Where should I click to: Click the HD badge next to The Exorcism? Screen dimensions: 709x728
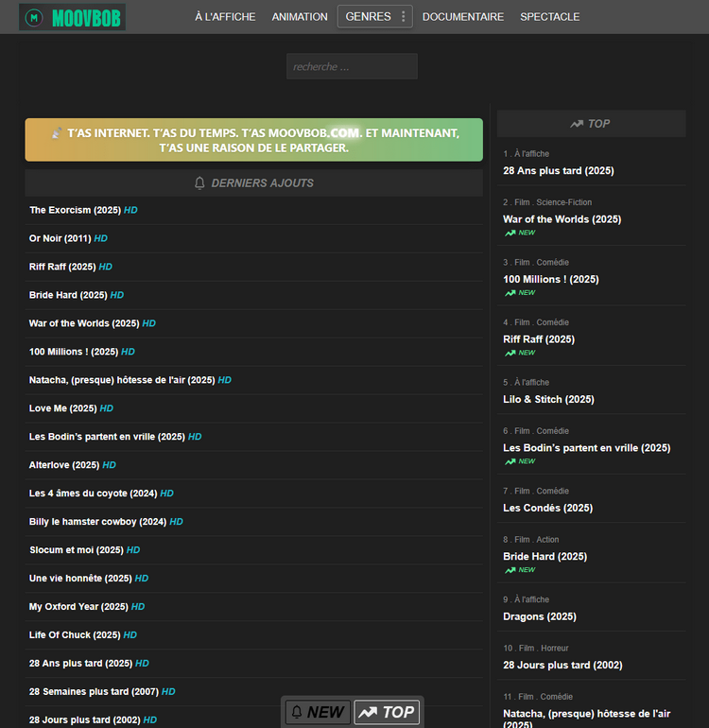[130, 210]
